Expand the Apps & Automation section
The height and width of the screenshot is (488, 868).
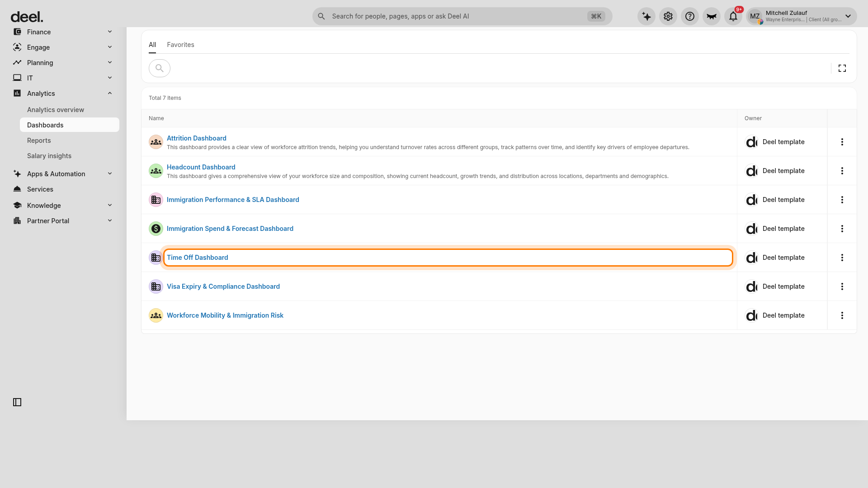pyautogui.click(x=63, y=174)
